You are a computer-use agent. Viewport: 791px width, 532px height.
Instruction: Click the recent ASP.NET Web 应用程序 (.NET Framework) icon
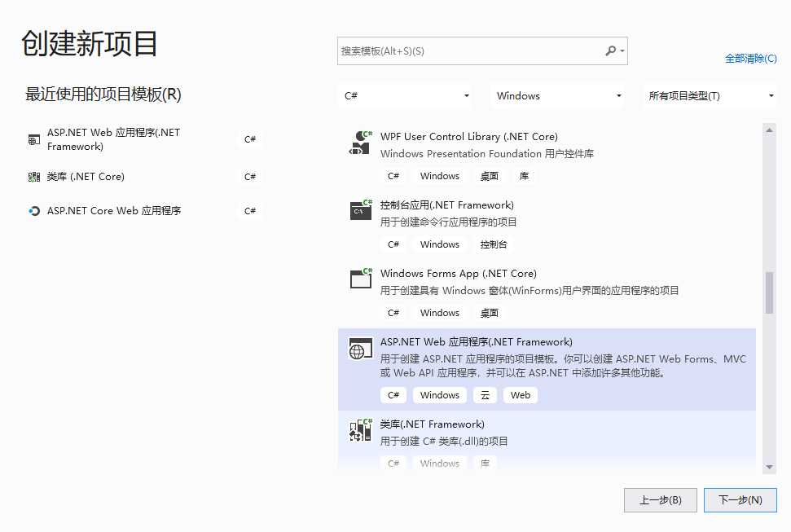coord(33,140)
